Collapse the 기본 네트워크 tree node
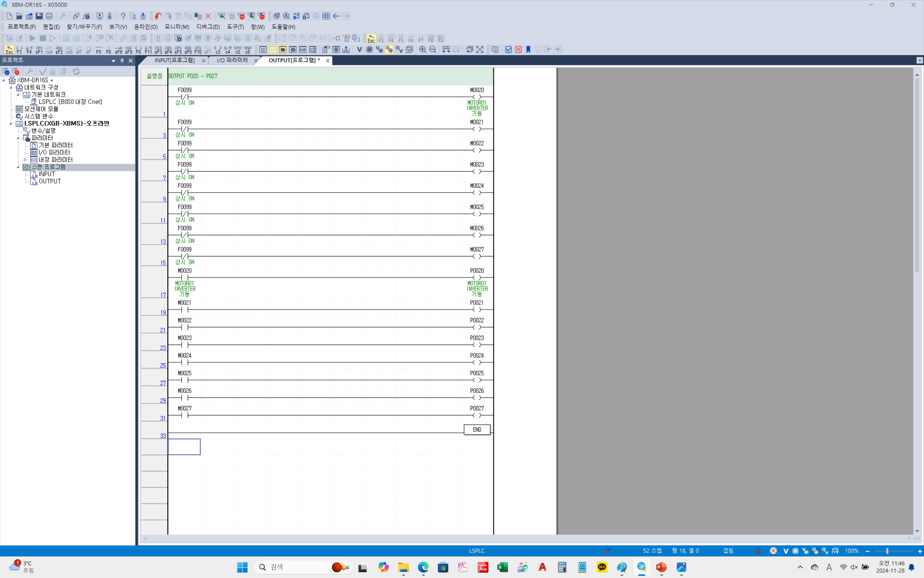 coord(18,94)
